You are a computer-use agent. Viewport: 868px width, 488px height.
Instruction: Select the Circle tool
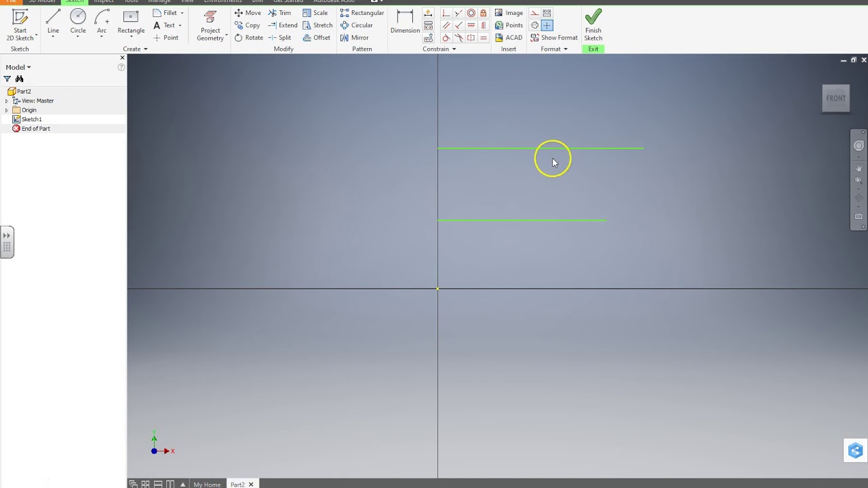pos(78,20)
